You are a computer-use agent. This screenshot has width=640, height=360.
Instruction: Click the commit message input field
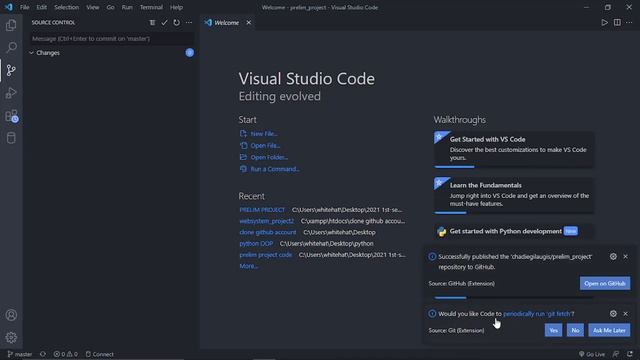coord(111,39)
